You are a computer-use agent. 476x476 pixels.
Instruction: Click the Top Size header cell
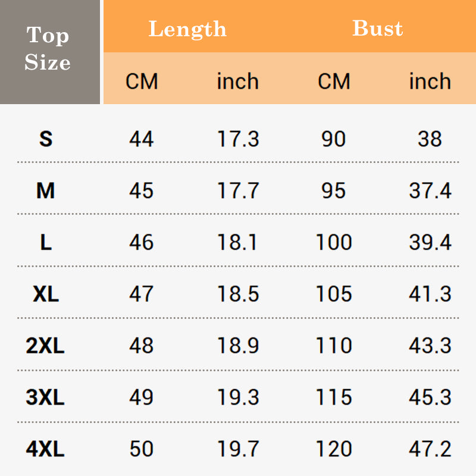pos(48,49)
